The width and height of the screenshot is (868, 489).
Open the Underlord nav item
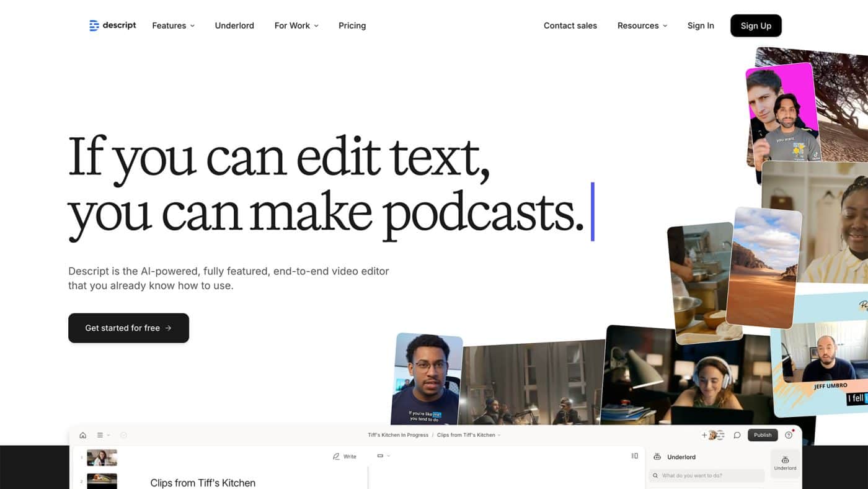point(234,25)
